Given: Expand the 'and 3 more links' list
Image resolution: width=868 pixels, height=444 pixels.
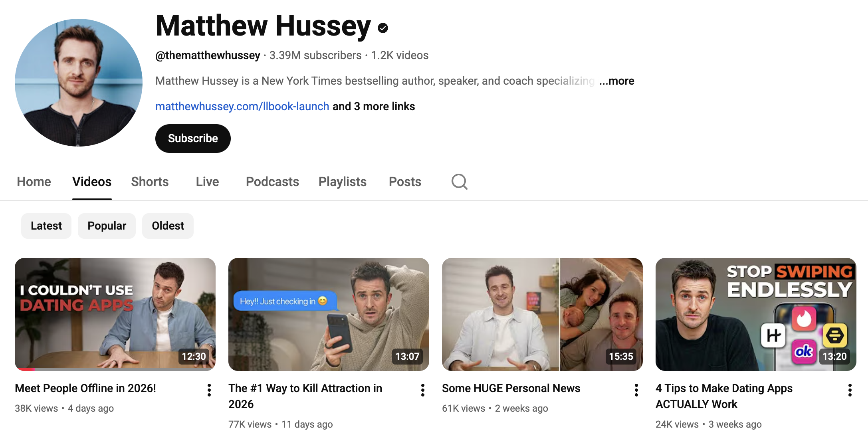Looking at the screenshot, I should click(374, 107).
